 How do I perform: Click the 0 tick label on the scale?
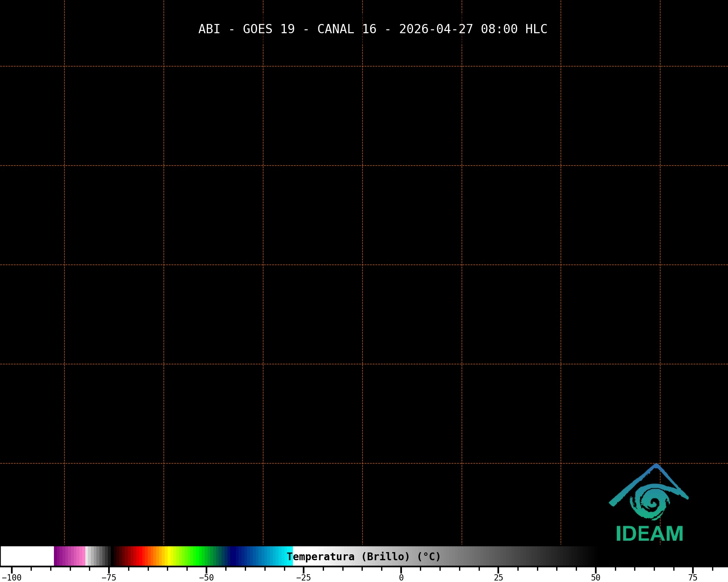tap(401, 578)
